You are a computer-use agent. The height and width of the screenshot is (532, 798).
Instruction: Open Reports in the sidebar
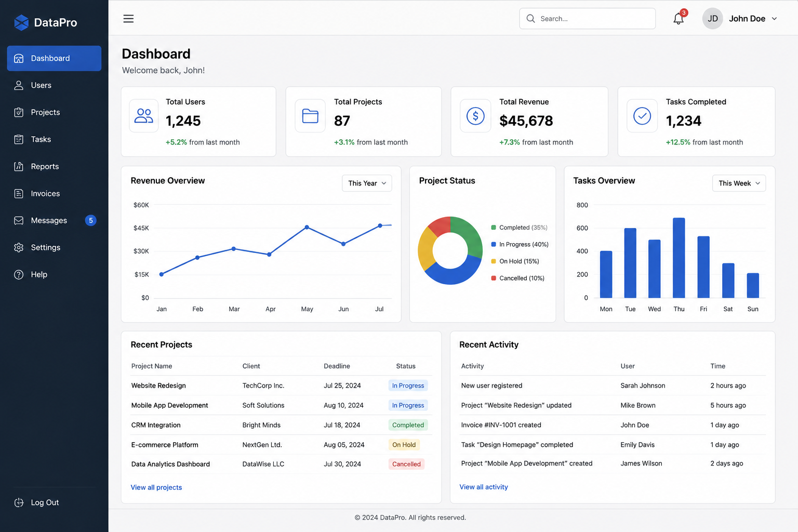click(x=54, y=166)
